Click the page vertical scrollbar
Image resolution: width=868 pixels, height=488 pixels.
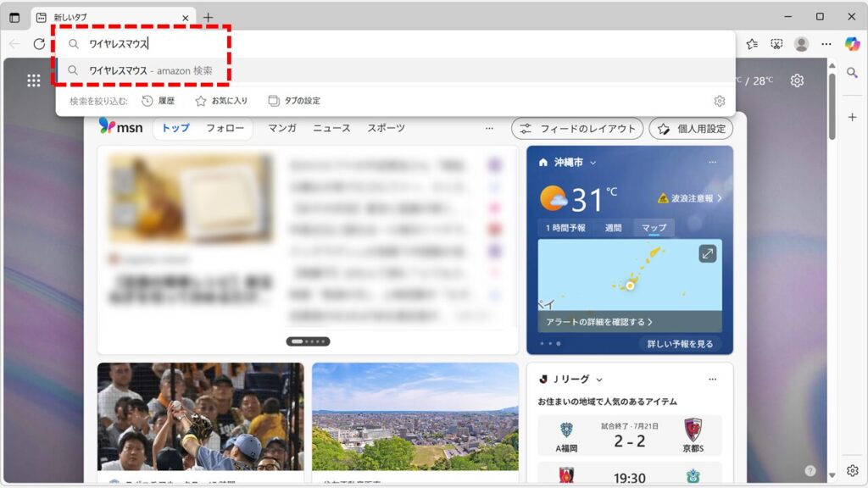pos(832,107)
